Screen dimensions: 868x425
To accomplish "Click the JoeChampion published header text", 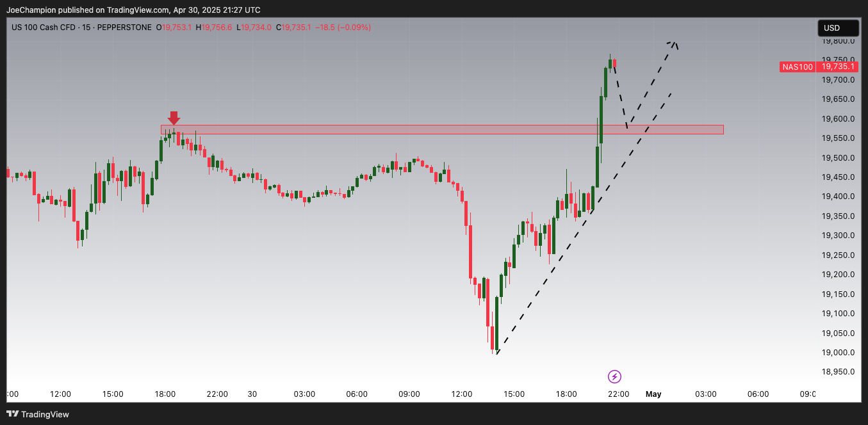I will pyautogui.click(x=133, y=10).
